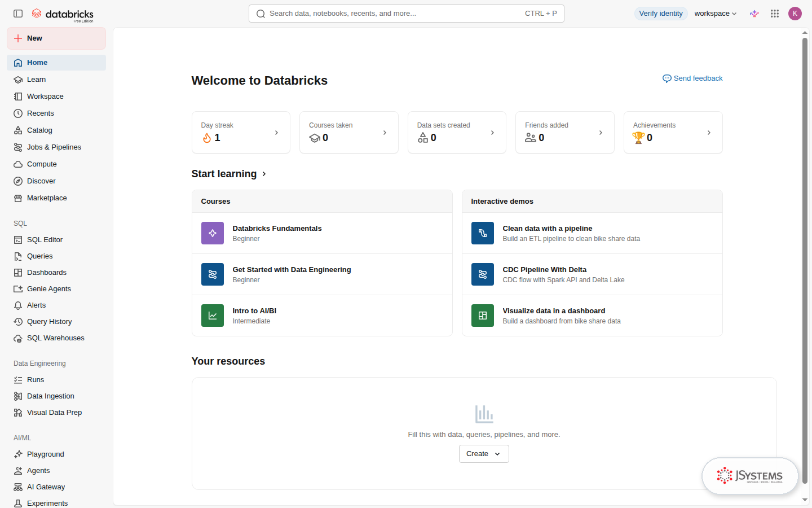Image resolution: width=812 pixels, height=508 pixels.
Task: Click the search data input field
Action: coord(406,14)
